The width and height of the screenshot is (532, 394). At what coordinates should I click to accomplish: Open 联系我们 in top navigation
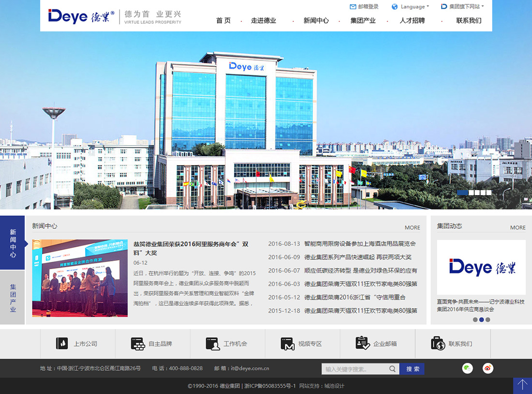pos(469,20)
